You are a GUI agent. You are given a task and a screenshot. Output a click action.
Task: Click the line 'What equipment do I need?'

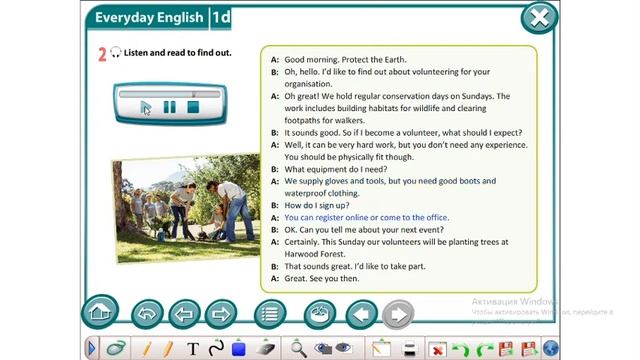coord(336,169)
